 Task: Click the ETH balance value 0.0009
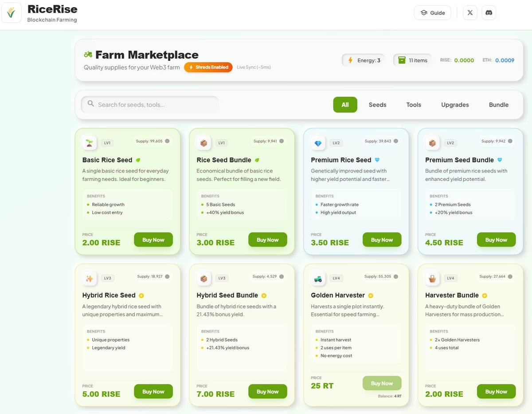pyautogui.click(x=505, y=60)
